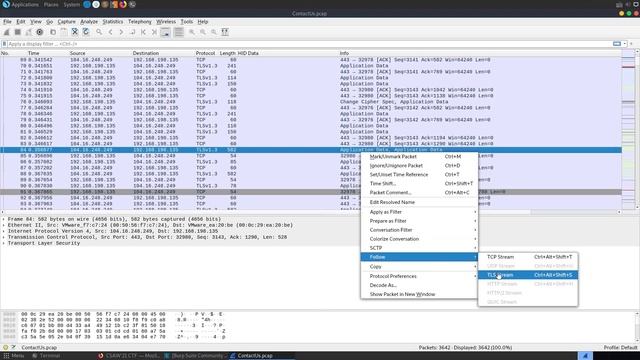
Task: Expand the Conversation Filter submenu
Action: coord(419,230)
